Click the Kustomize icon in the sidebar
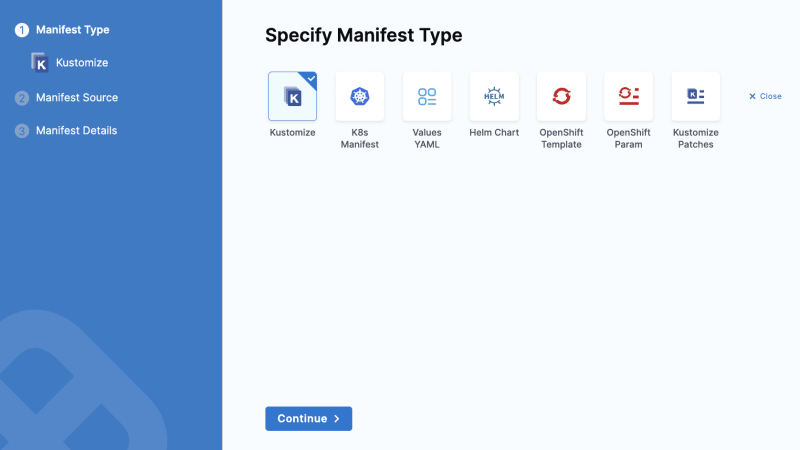Image resolution: width=800 pixels, height=450 pixels. click(40, 63)
